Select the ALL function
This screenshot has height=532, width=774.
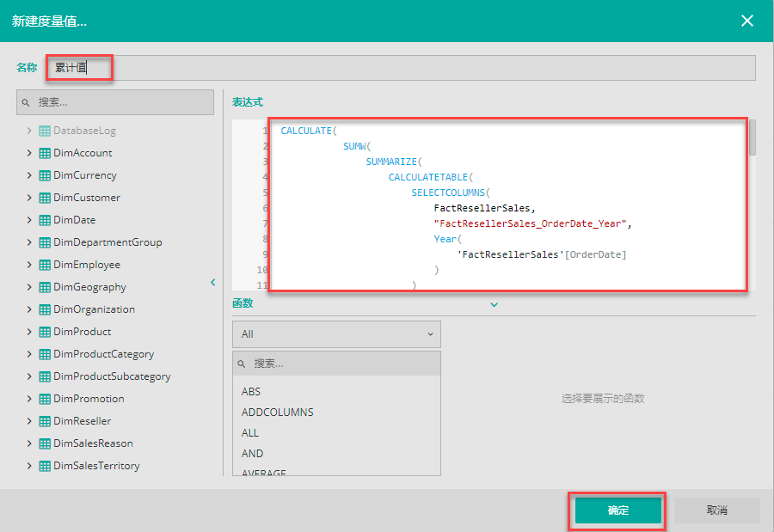(249, 433)
